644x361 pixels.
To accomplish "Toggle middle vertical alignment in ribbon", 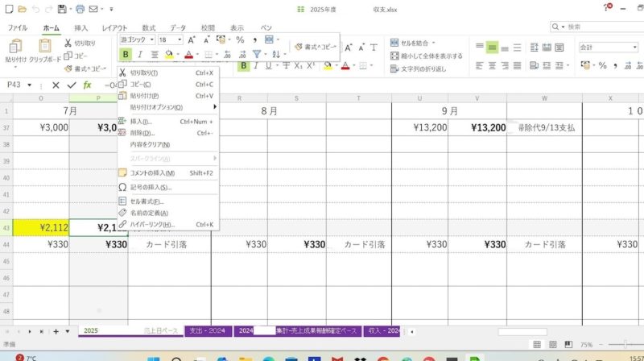I will click(x=493, y=48).
